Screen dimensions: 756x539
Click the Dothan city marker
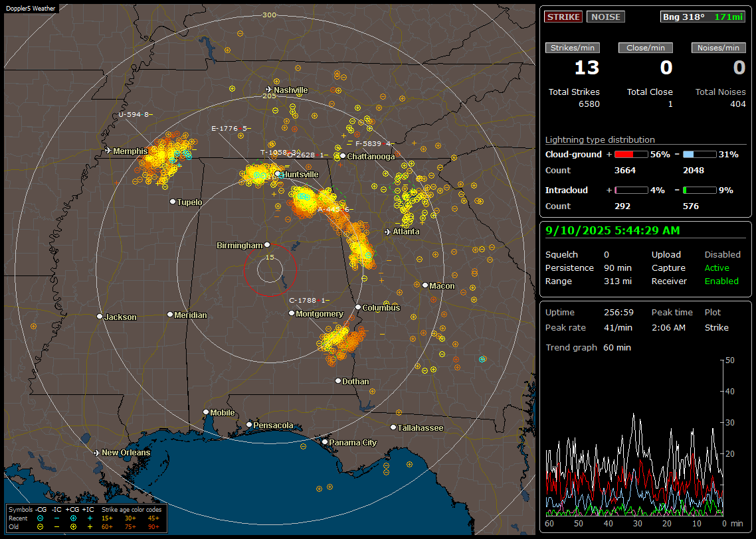pyautogui.click(x=338, y=380)
